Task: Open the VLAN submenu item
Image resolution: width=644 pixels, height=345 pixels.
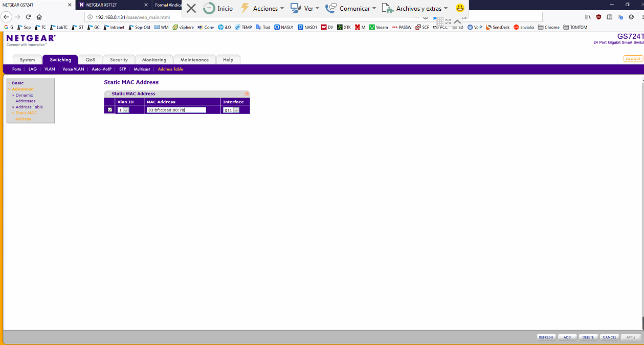Action: [x=50, y=69]
